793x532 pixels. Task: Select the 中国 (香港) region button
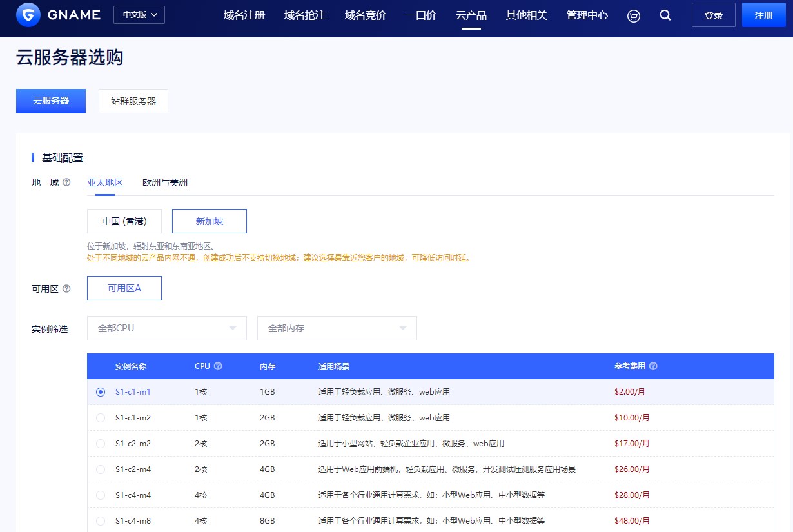(124, 221)
